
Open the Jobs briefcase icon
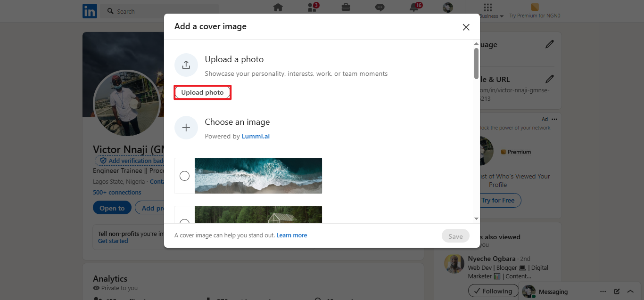(346, 7)
